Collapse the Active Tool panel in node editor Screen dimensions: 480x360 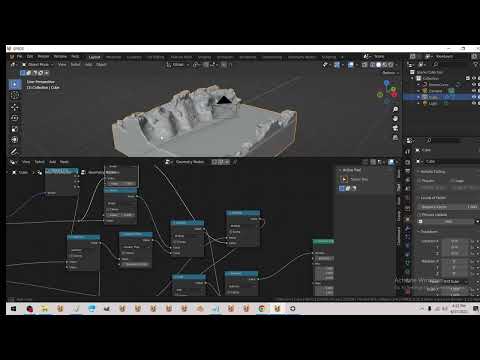340,170
